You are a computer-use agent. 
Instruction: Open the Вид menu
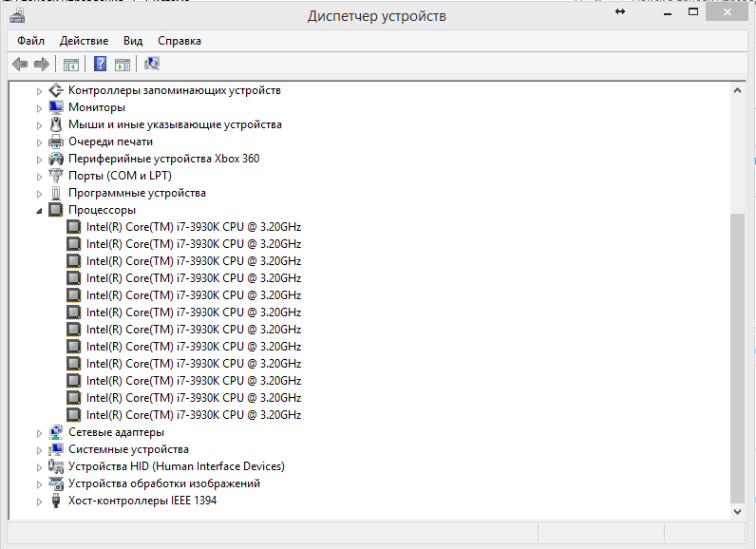point(133,41)
